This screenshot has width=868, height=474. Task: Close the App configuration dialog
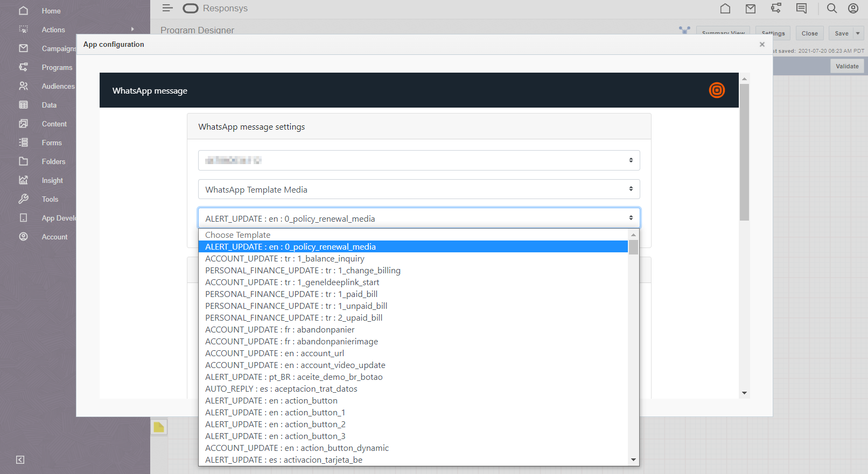point(762,45)
